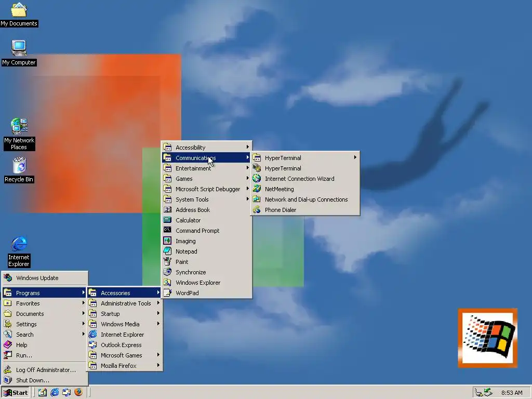The width and height of the screenshot is (532, 399).
Task: Launch HyperTerminal program with phone icon
Action: coord(305,168)
